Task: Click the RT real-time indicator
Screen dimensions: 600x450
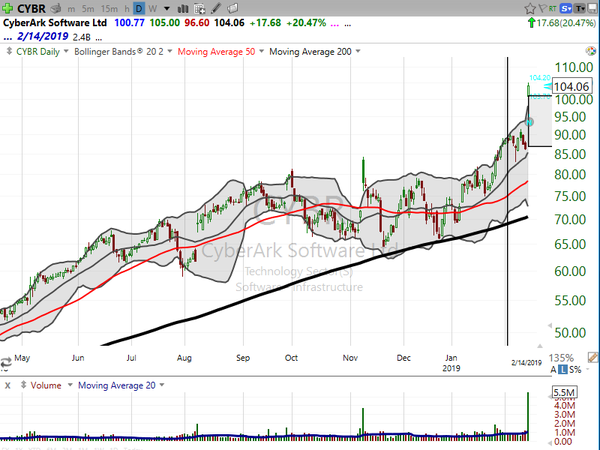Action: point(552,8)
